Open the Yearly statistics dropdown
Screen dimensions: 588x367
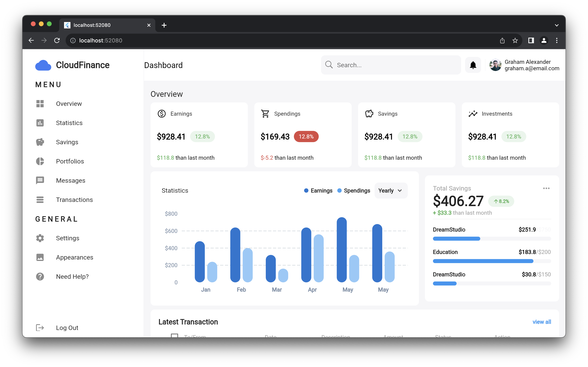tap(390, 191)
